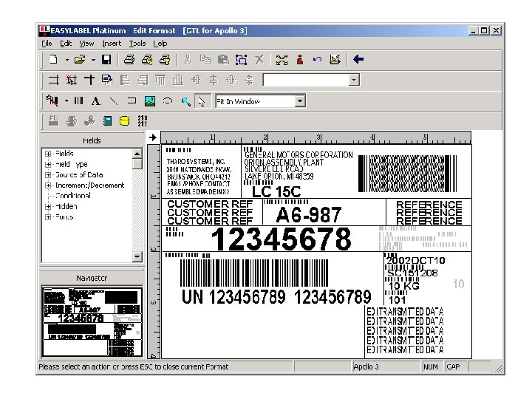Viewport: 532px width, 399px height.
Task: Open the empty combo box on alignment toolbar
Action: [354, 80]
